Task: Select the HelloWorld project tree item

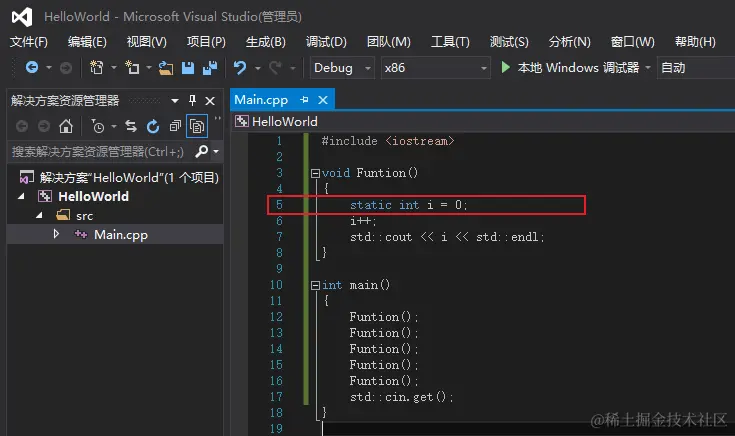Action: pyautogui.click(x=93, y=196)
